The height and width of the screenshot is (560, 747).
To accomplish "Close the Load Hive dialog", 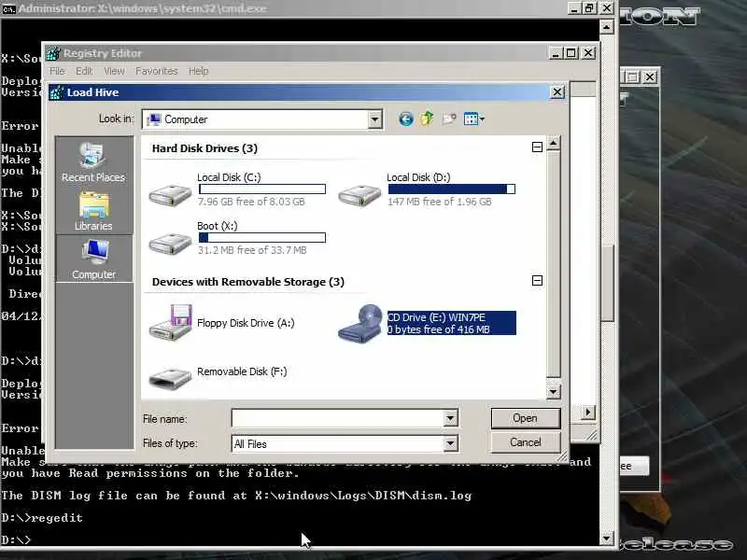I will pos(557,91).
